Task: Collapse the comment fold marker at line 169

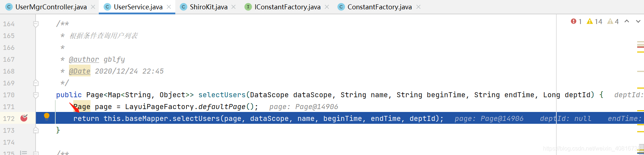Action: coord(36,83)
